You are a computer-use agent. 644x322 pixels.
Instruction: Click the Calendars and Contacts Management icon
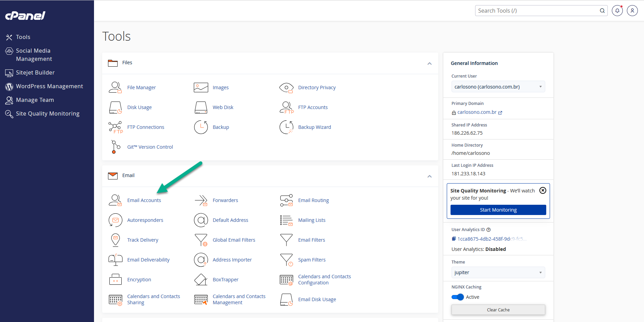point(201,299)
